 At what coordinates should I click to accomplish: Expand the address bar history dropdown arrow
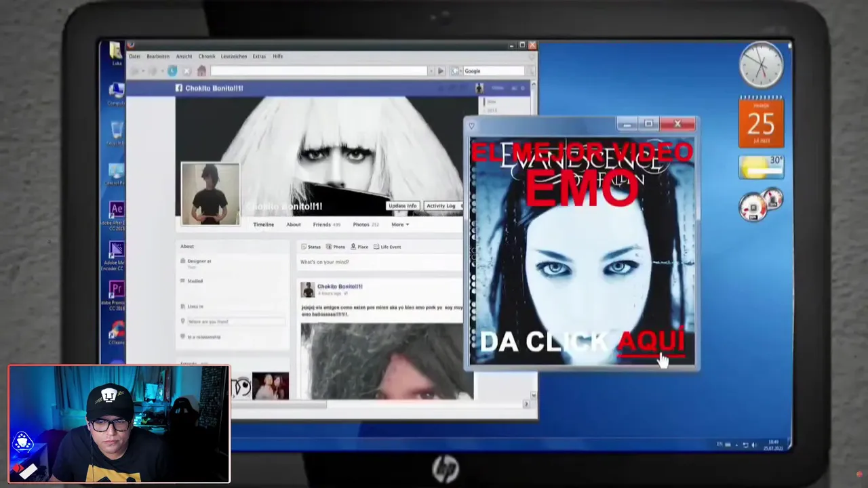(x=430, y=70)
